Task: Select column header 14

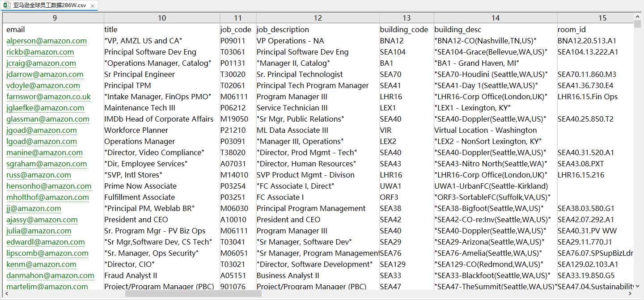Action: tap(496, 18)
